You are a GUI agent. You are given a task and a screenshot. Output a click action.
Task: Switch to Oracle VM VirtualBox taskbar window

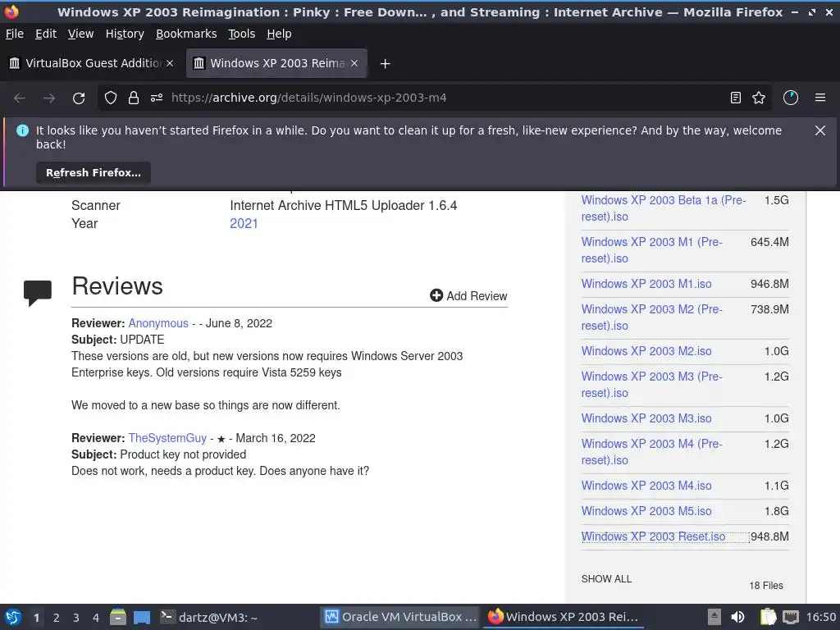point(400,617)
